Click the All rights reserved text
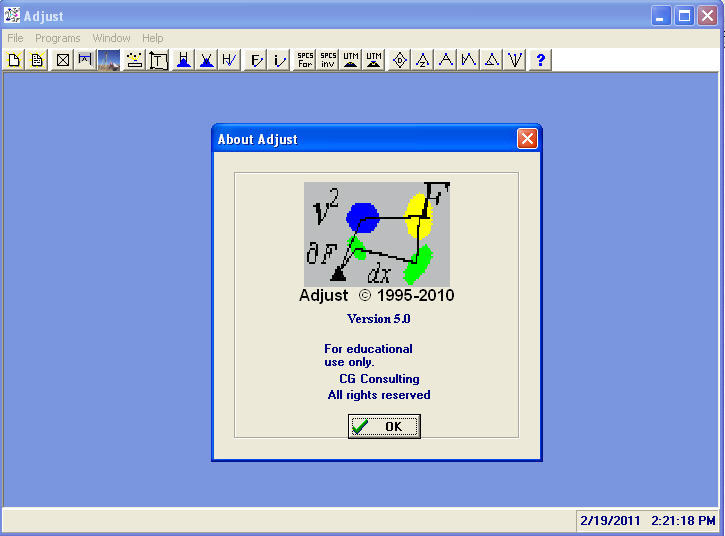The image size is (725, 536). click(x=379, y=395)
